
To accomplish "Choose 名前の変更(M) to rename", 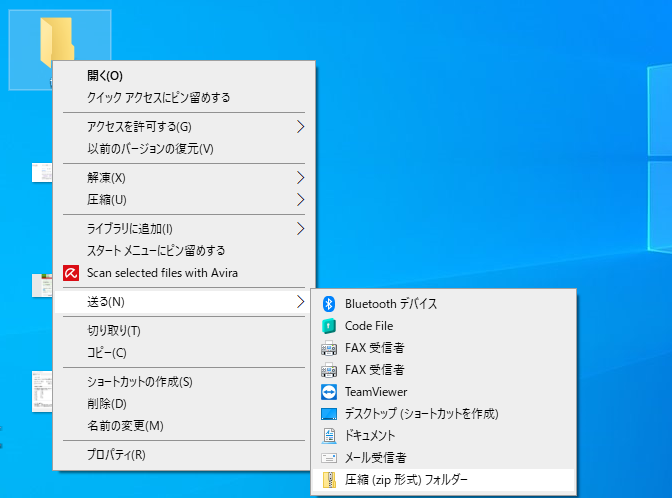I will point(125,425).
